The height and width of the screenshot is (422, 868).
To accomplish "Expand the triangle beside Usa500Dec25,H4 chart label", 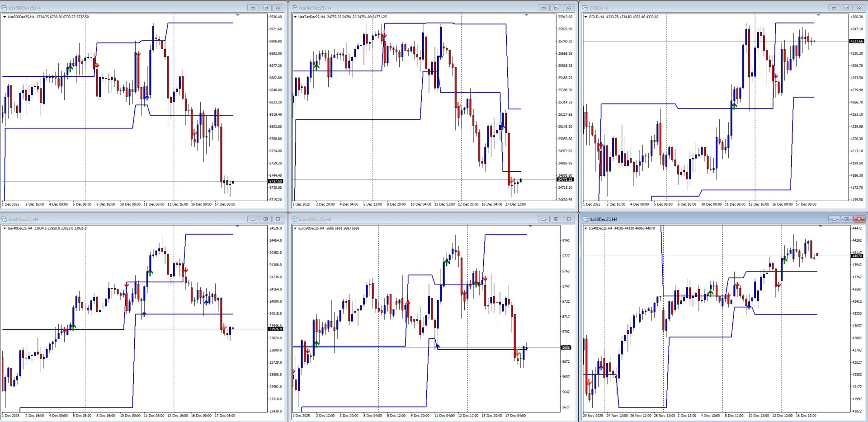I will pyautogui.click(x=5, y=17).
